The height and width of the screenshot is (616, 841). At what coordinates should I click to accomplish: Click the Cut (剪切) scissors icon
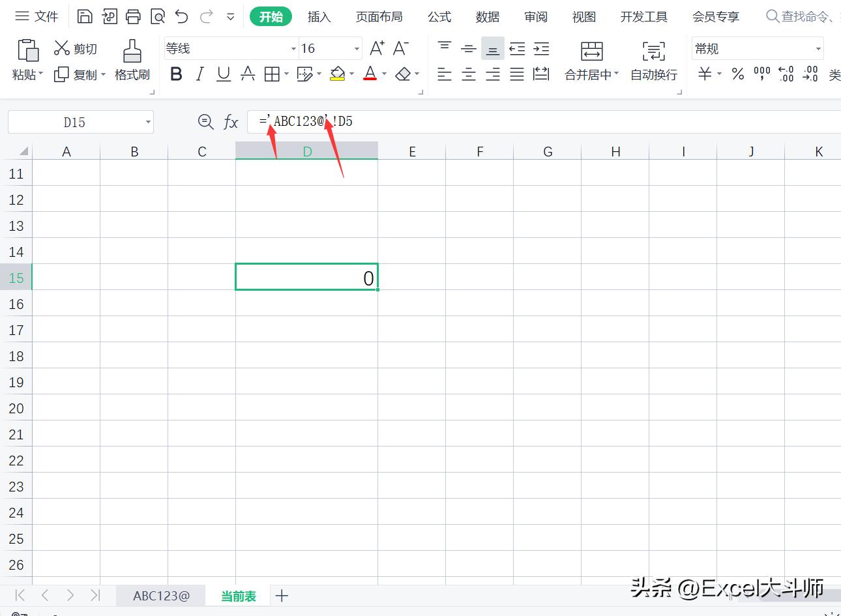(63, 48)
